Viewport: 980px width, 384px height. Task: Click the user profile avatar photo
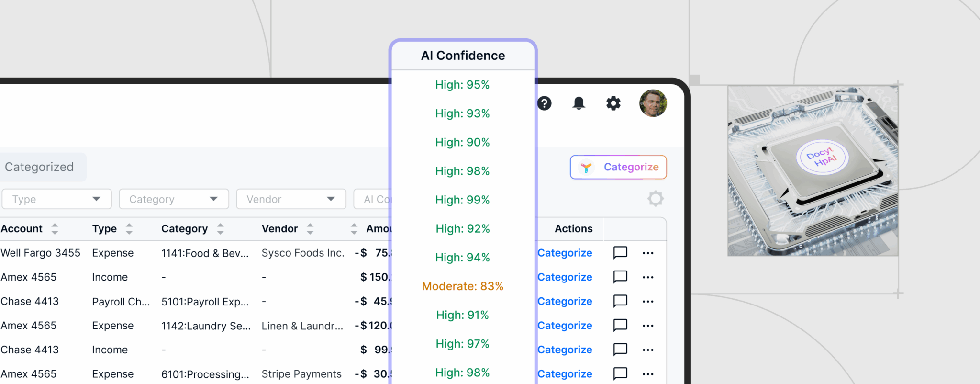point(653,103)
